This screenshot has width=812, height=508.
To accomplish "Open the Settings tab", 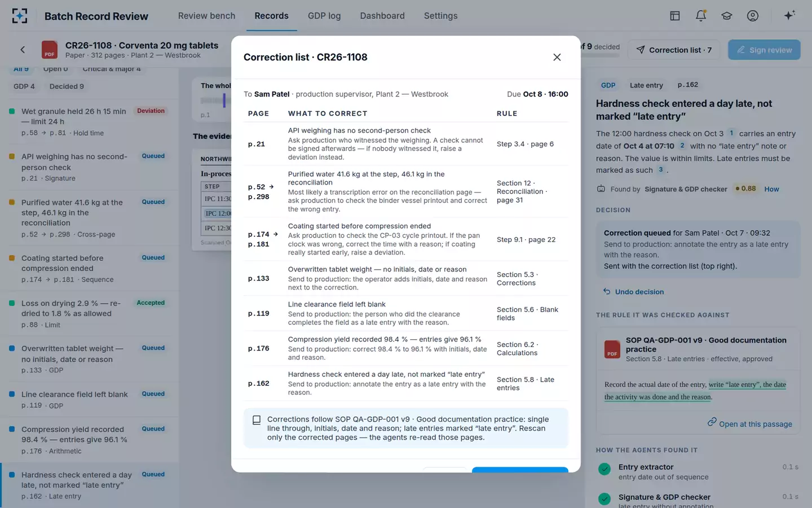I will pos(441,16).
